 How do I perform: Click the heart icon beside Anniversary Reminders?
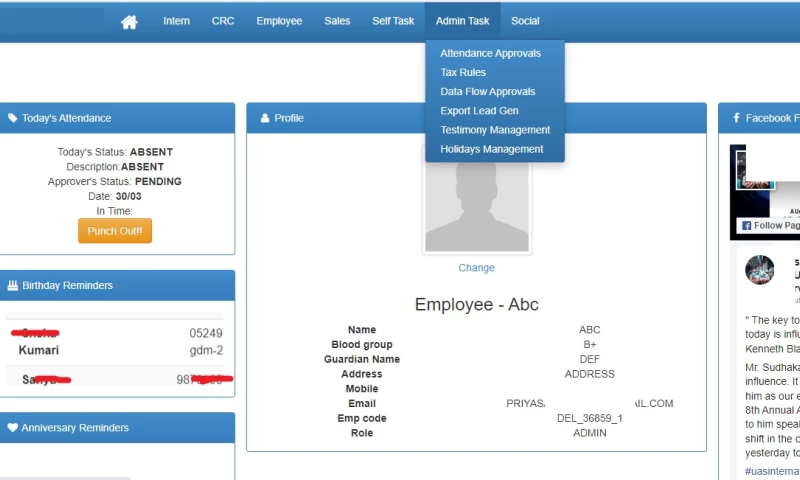13,427
